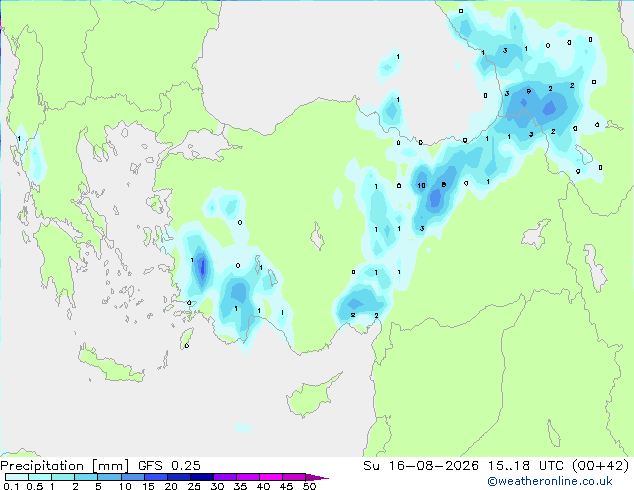This screenshot has width=634, height=490.
Task: Click the 2 mm legend color box
Action: pyautogui.click(x=86, y=477)
